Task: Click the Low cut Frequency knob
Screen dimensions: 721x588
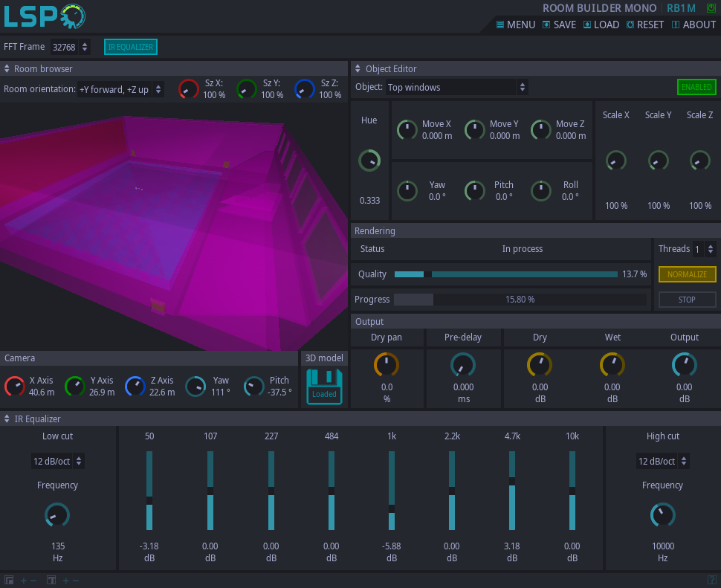Action: pyautogui.click(x=57, y=515)
